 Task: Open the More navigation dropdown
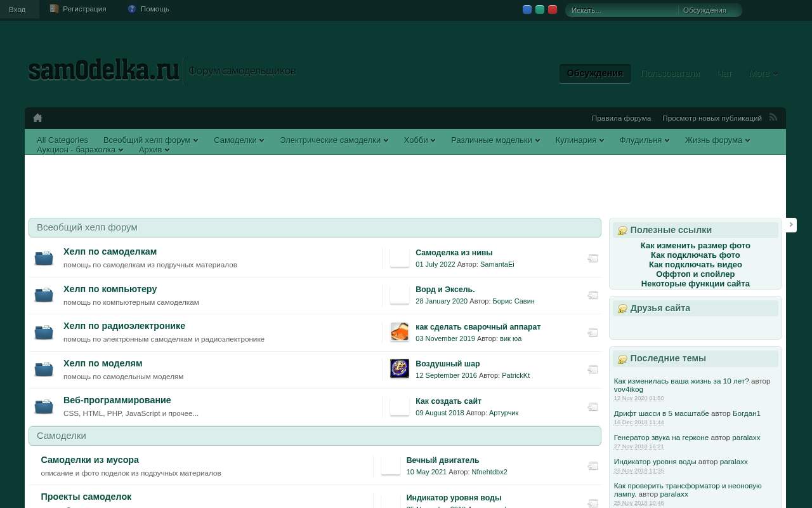coord(764,74)
